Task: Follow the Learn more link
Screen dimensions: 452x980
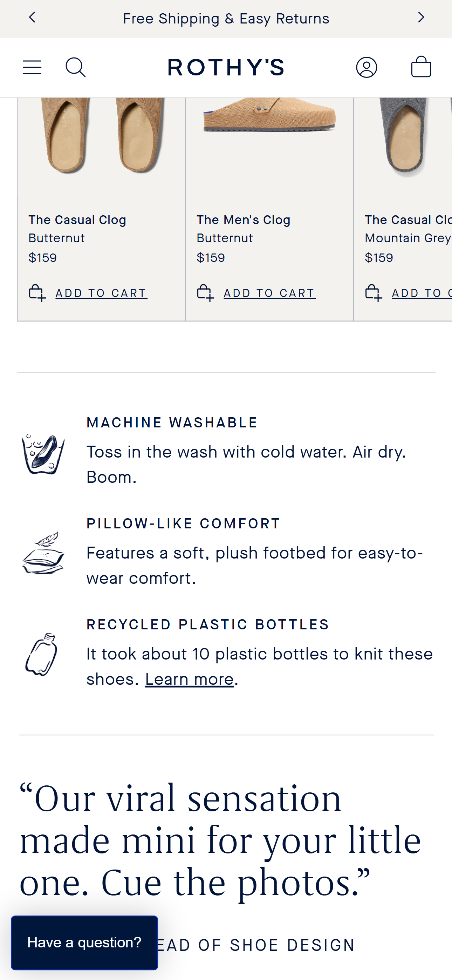Action: (x=189, y=679)
